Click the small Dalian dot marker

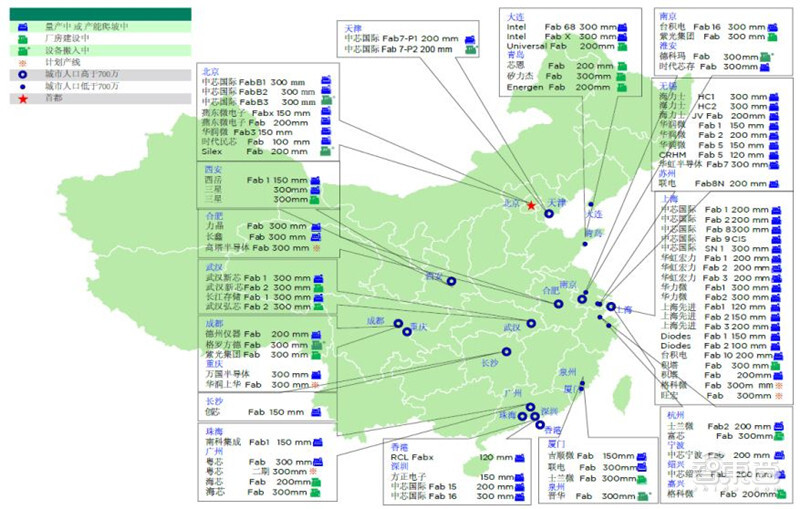coord(591,203)
